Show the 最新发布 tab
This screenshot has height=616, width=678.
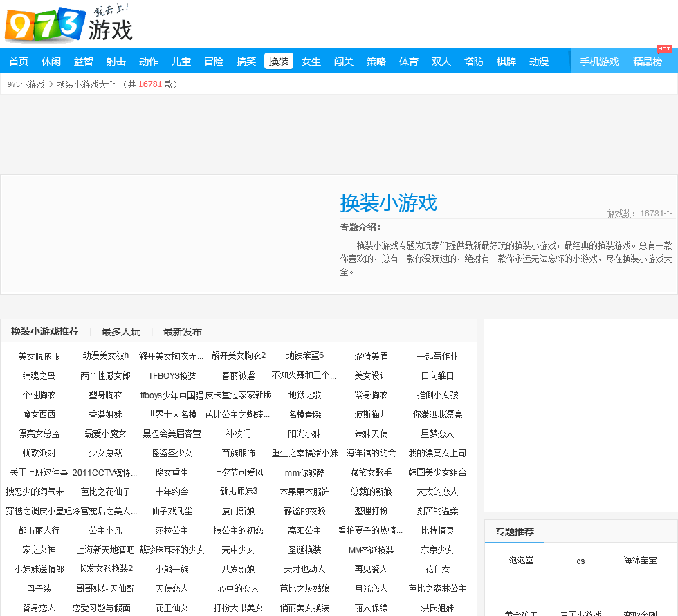coord(183,332)
